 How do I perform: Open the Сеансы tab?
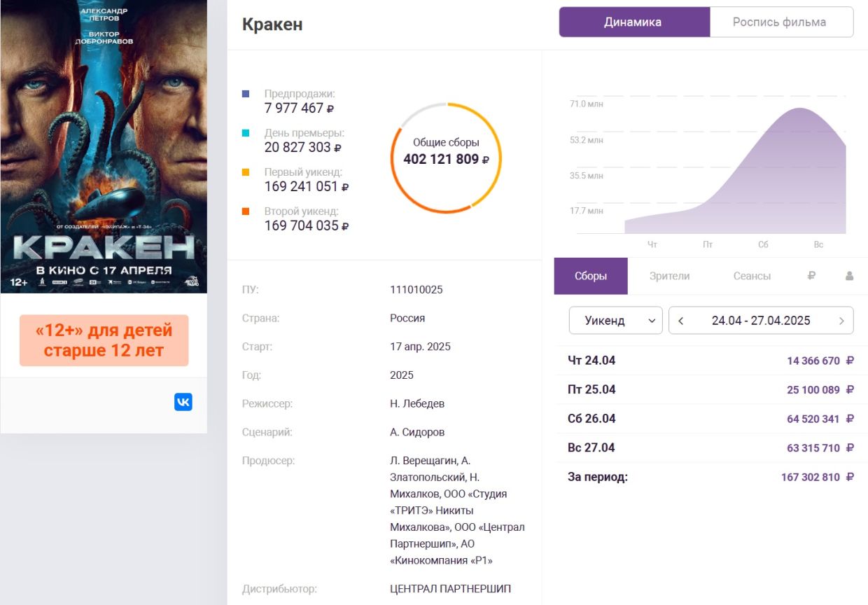(752, 276)
